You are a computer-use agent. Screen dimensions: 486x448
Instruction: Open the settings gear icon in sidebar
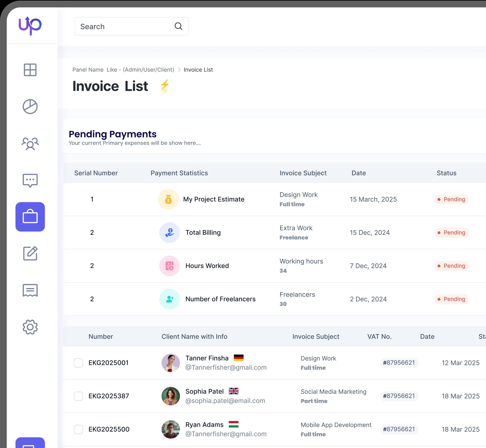(x=30, y=327)
